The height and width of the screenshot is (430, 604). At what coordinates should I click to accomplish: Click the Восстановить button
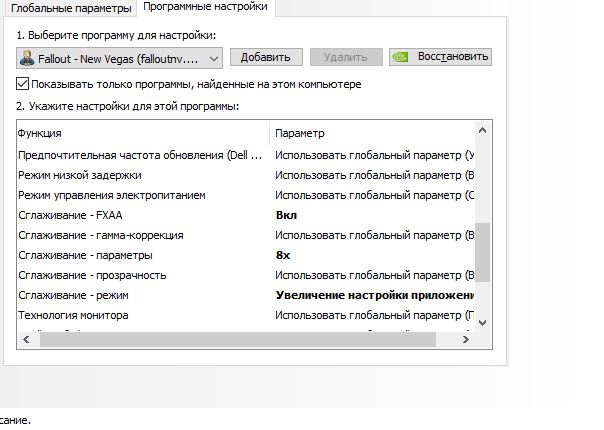coord(440,57)
